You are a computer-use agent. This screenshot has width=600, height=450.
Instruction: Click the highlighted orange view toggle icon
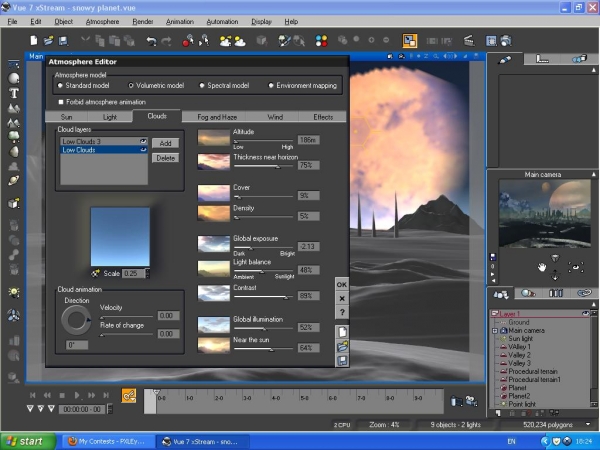(x=409, y=41)
